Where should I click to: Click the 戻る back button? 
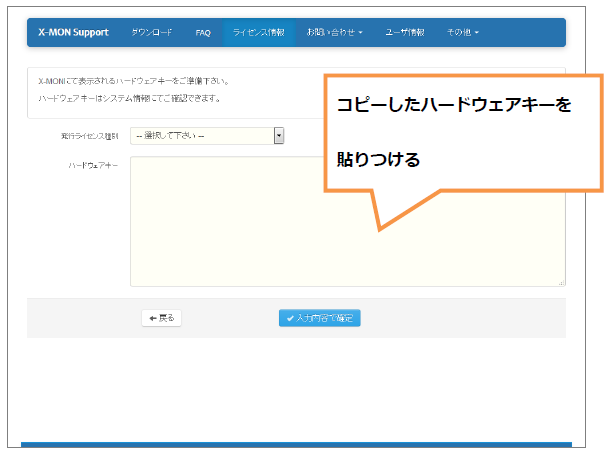[x=161, y=318]
